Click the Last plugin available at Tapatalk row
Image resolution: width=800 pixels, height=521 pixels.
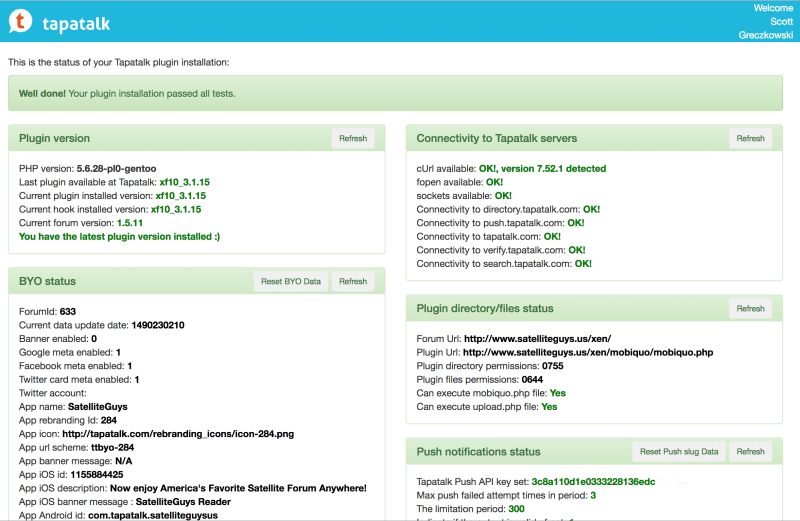[114, 182]
